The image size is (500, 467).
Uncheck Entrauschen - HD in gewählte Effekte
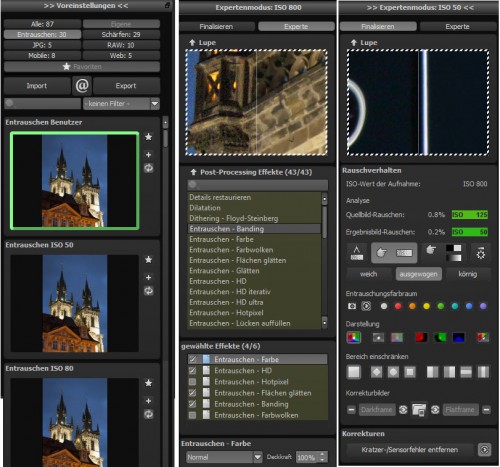tap(192, 371)
